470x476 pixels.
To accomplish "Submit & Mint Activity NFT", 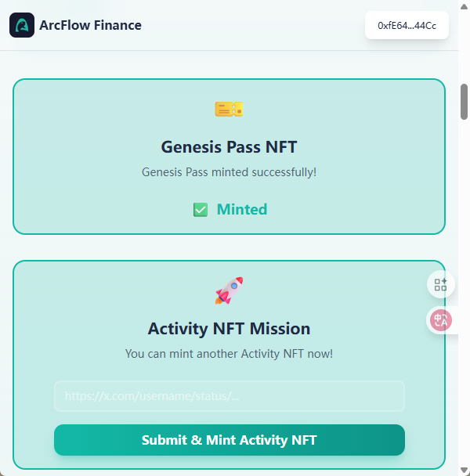I will click(x=230, y=440).
